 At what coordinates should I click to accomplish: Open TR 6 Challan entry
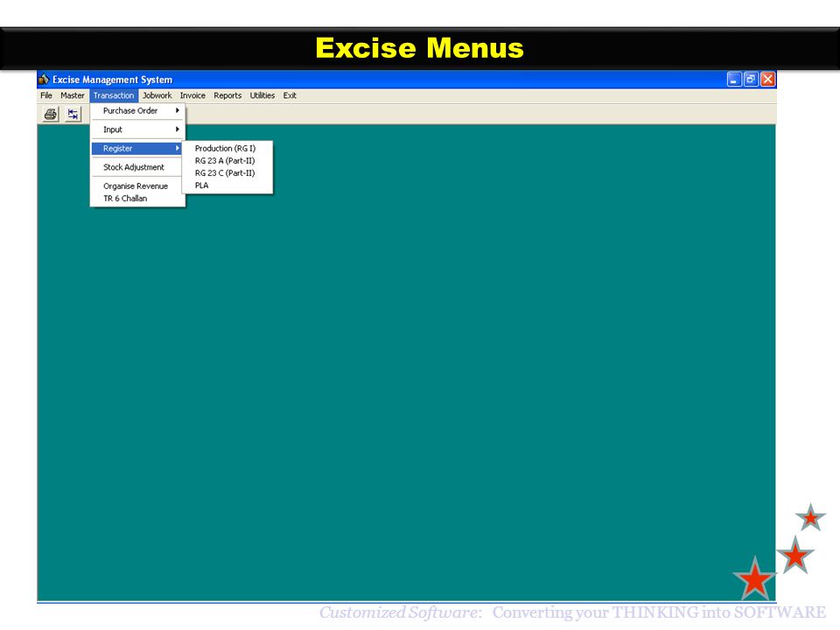point(137,199)
